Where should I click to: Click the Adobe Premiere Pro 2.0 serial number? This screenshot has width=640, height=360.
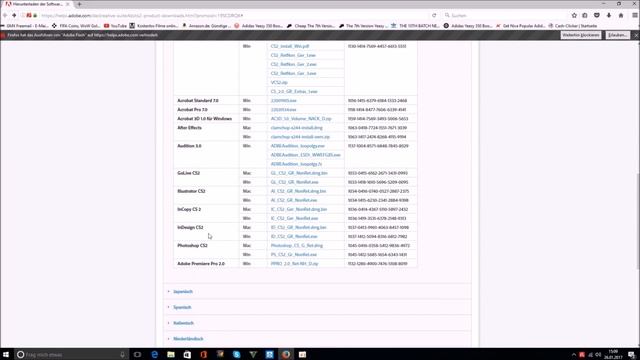[378, 264]
